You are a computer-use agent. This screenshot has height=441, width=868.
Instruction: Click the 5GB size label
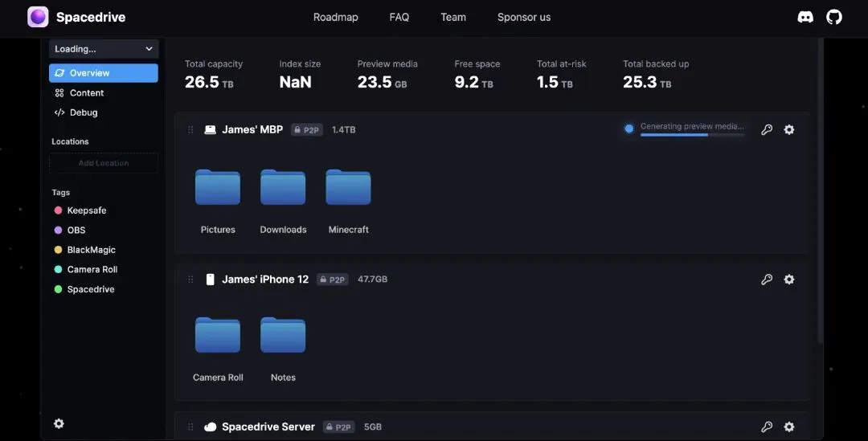pos(373,427)
